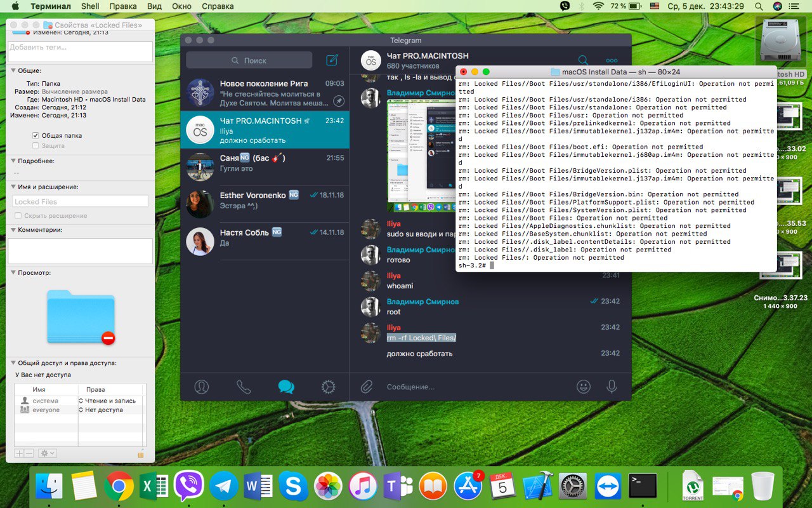Click Terminal icon in Dock
Screen dimensions: 812x508
pos(643,486)
